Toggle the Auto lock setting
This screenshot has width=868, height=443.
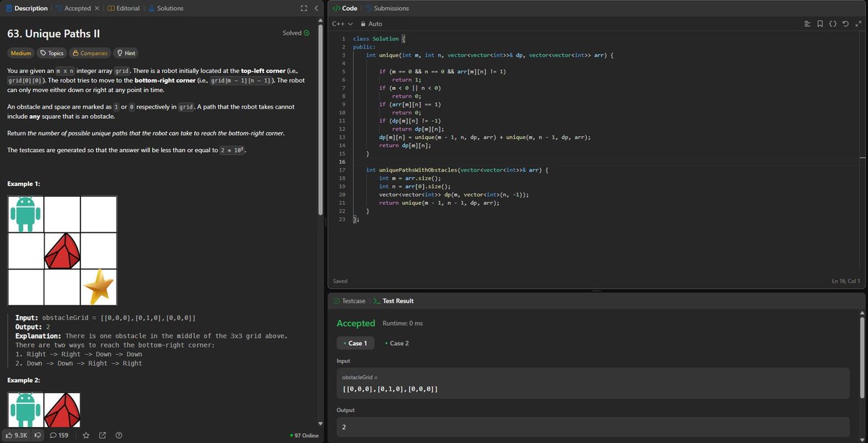coord(372,24)
